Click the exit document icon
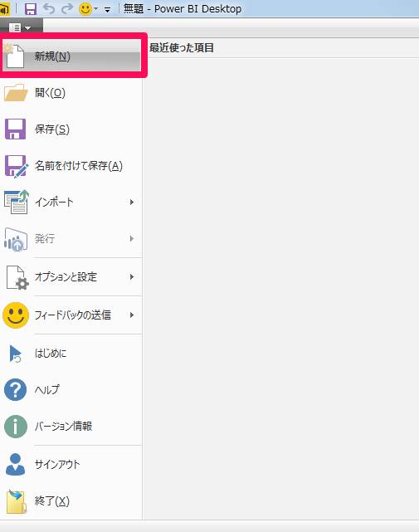The height and width of the screenshot is (532, 419). [16, 501]
